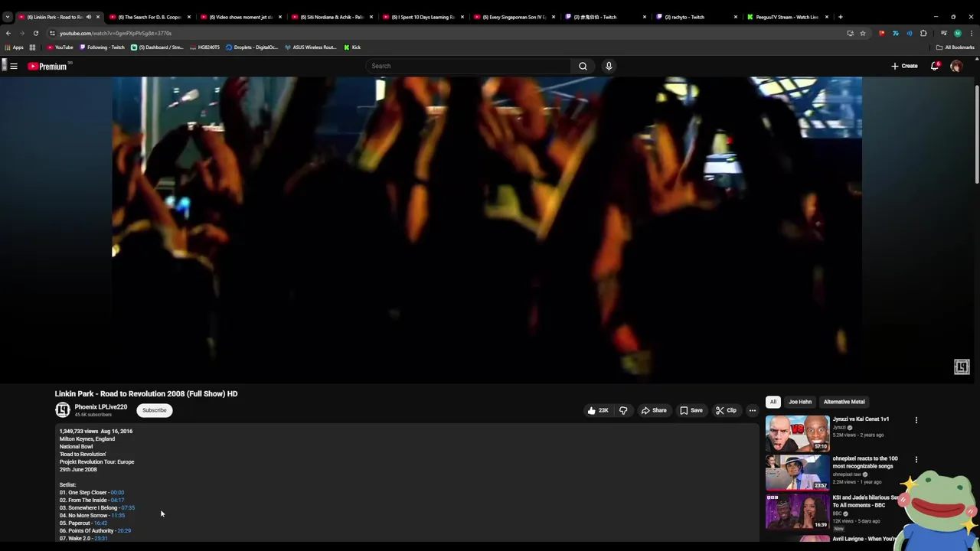Switch to The Search For D. B. Cooper tab
Image resolution: width=980 pixels, height=551 pixels.
(149, 17)
